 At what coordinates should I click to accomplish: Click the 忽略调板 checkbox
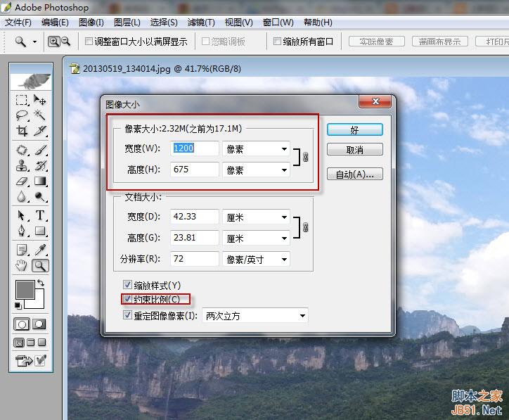point(205,42)
